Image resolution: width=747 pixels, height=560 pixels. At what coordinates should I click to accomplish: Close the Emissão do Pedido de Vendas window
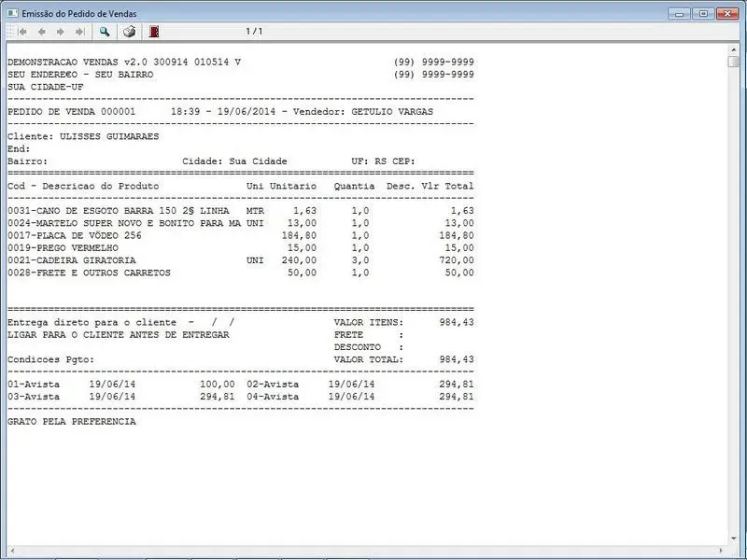(x=726, y=12)
